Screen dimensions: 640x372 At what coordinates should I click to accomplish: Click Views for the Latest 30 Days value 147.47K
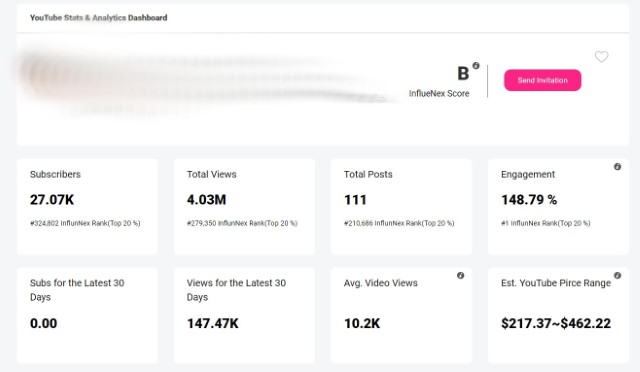click(x=213, y=323)
